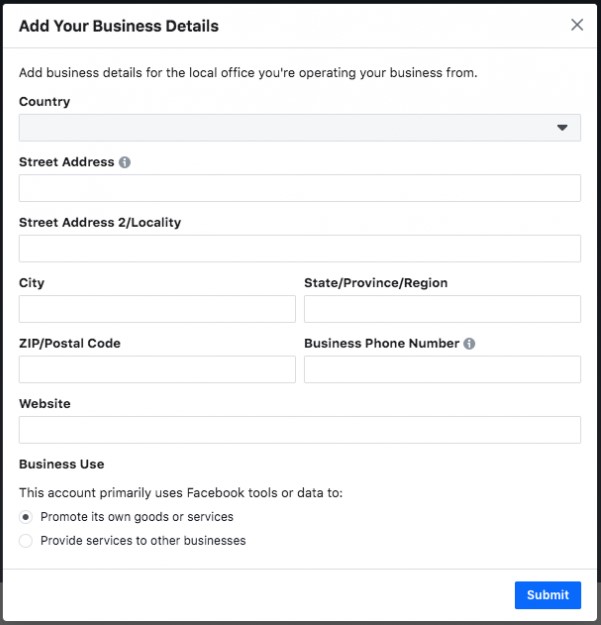
Task: Select Promote its own goods or services
Action: [26, 517]
